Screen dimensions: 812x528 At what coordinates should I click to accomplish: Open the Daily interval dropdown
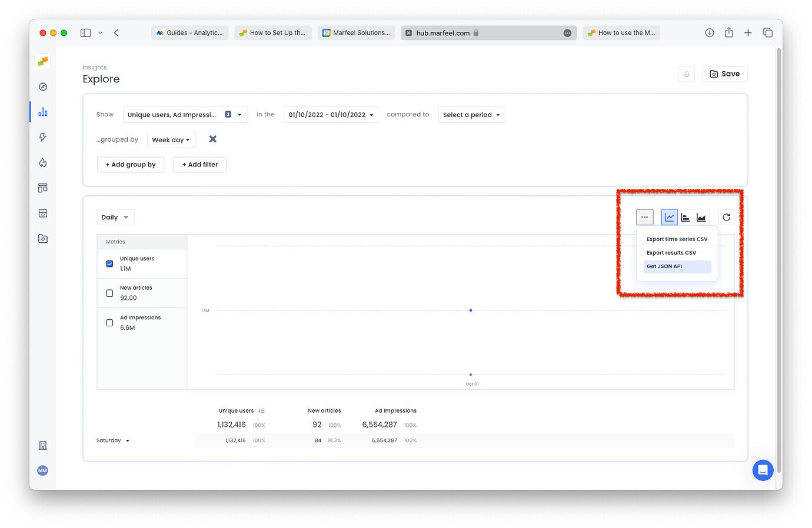point(115,217)
